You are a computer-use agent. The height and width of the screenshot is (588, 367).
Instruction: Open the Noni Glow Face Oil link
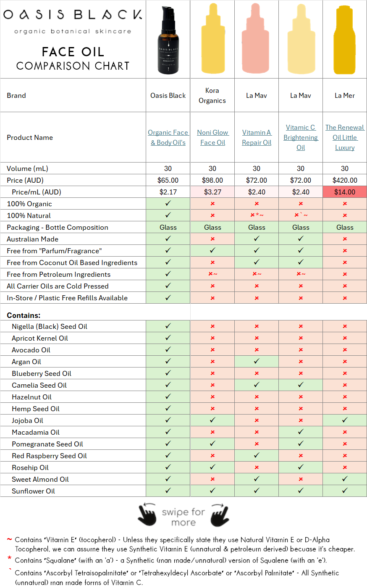tap(212, 137)
